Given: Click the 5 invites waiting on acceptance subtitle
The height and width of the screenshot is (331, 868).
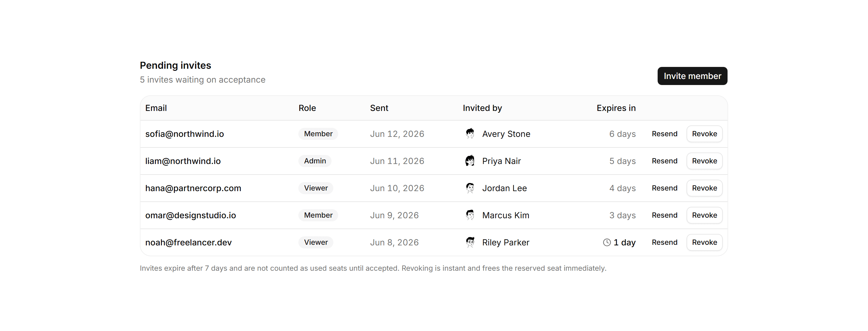Looking at the screenshot, I should 203,80.
